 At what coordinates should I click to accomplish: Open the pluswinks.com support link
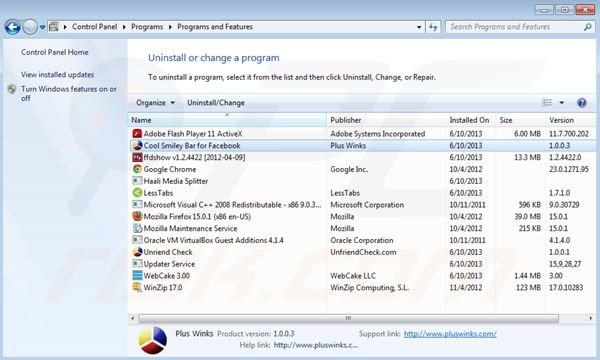click(450, 334)
